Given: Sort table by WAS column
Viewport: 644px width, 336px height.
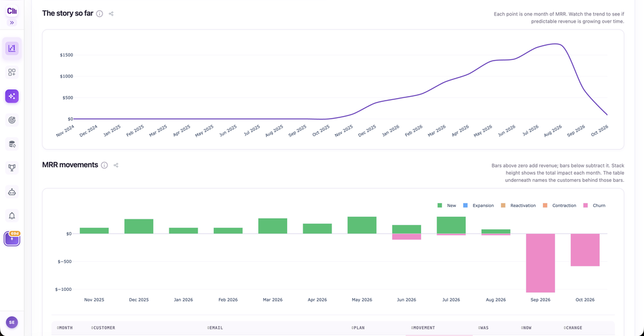Looking at the screenshot, I should (x=484, y=328).
